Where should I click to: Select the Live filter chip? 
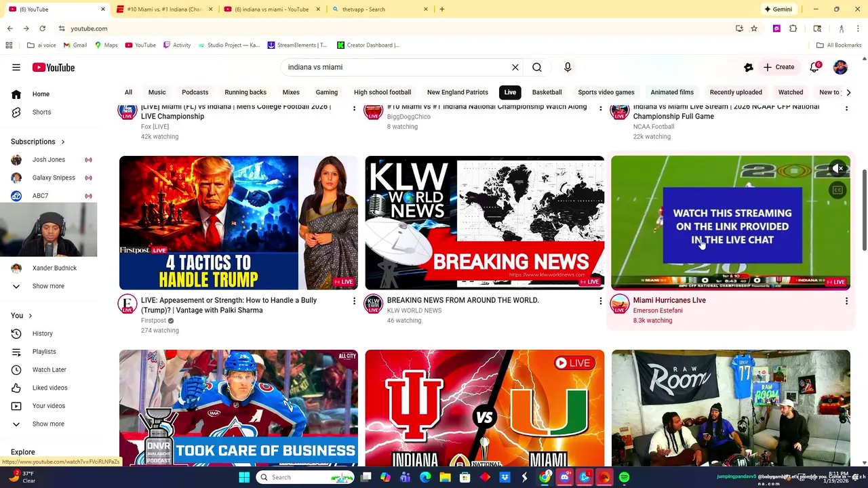click(510, 92)
